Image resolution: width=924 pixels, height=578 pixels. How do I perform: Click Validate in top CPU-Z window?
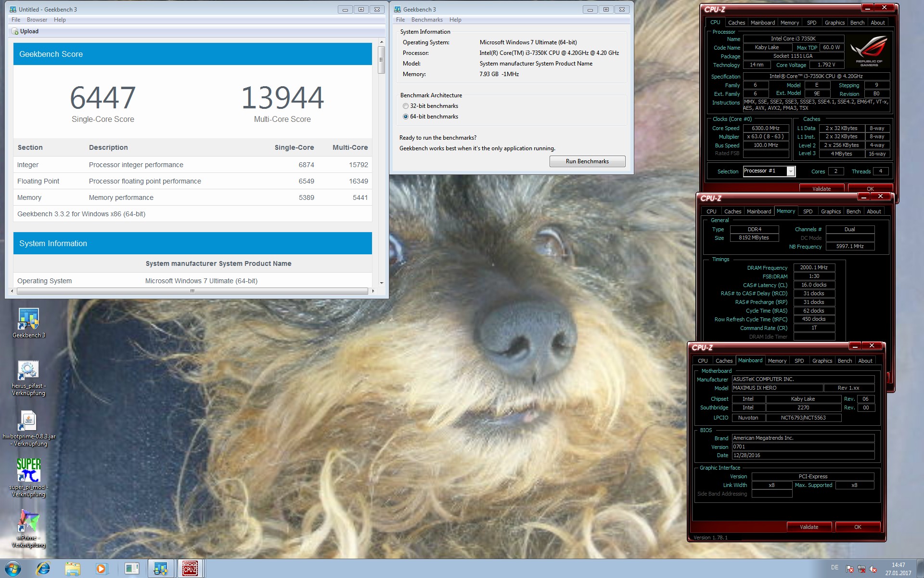(821, 188)
